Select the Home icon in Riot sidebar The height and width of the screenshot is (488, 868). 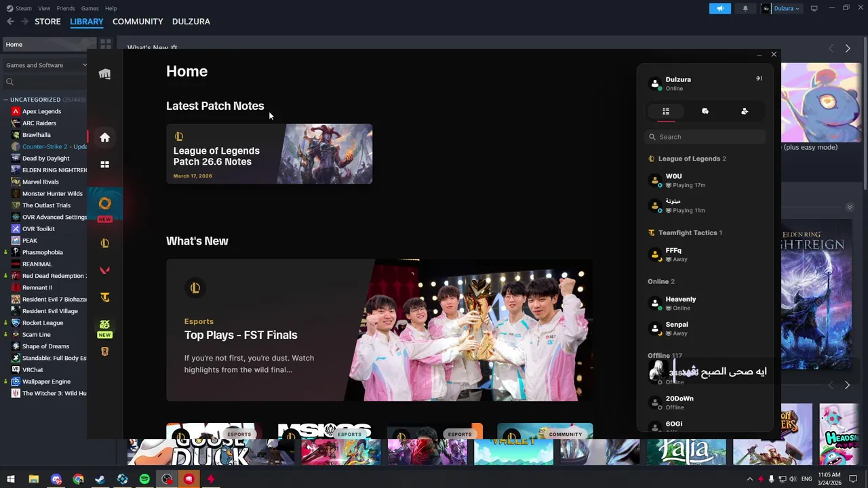point(104,138)
